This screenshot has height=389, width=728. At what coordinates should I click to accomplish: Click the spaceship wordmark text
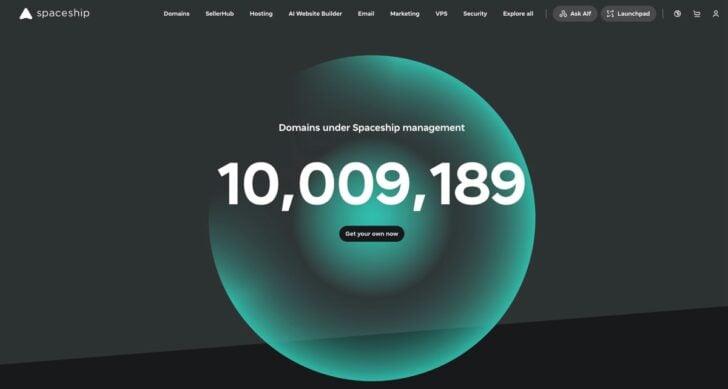point(63,13)
